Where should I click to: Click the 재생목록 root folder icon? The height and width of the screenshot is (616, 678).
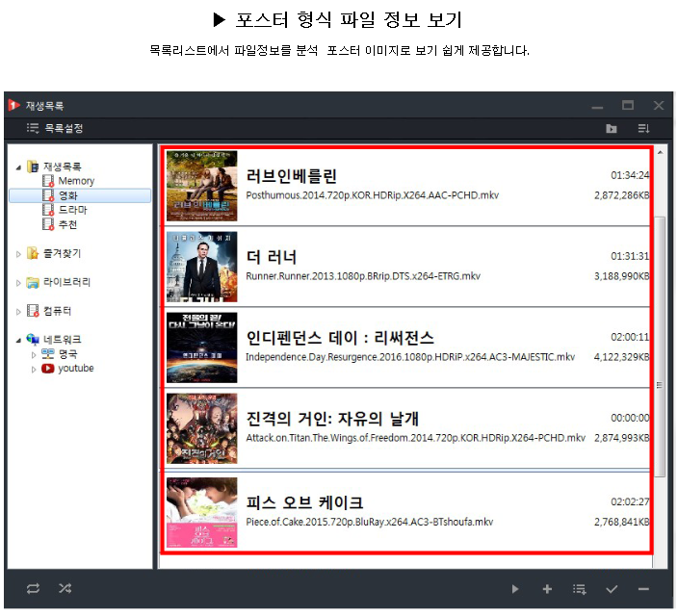[x=33, y=167]
